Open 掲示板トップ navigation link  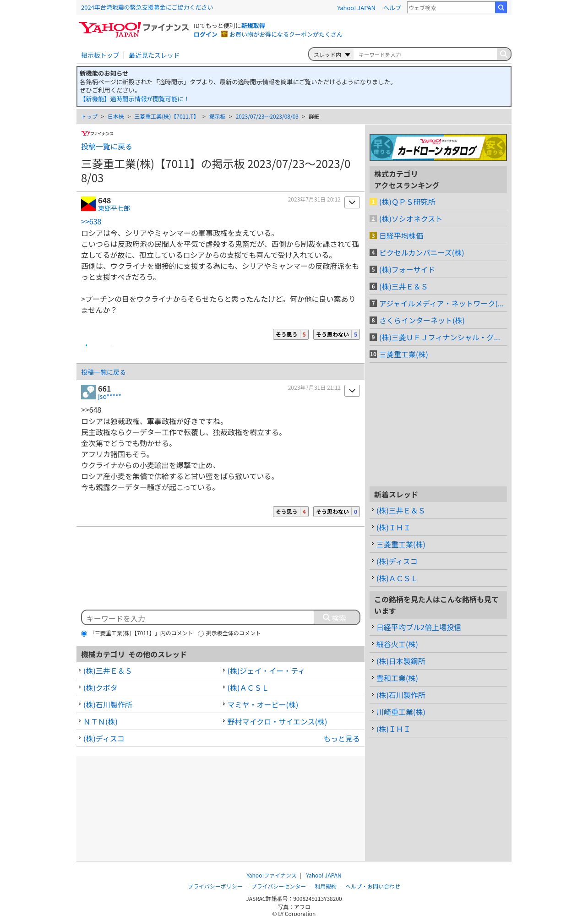[100, 55]
